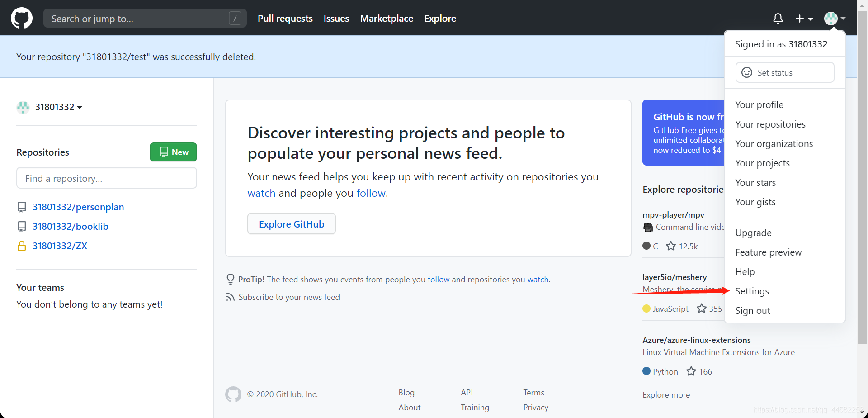868x418 pixels.
Task: Star the mpv-player/mpv repository icon
Action: click(671, 246)
